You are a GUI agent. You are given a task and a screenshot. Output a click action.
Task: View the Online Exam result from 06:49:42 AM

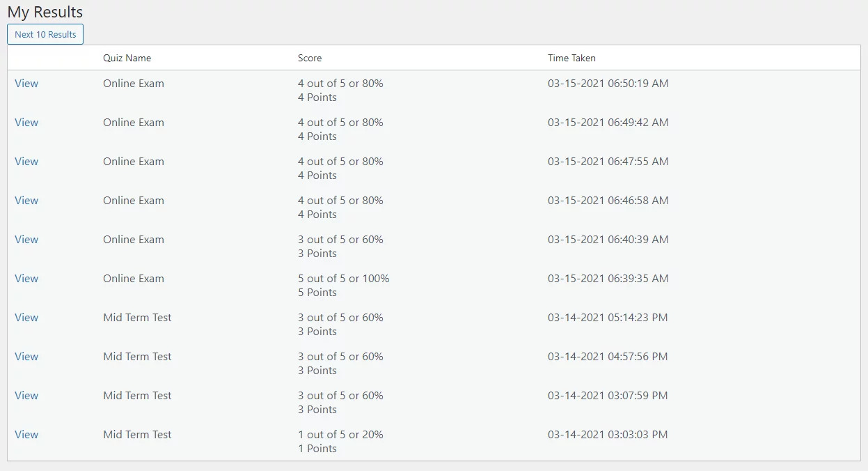pos(26,123)
